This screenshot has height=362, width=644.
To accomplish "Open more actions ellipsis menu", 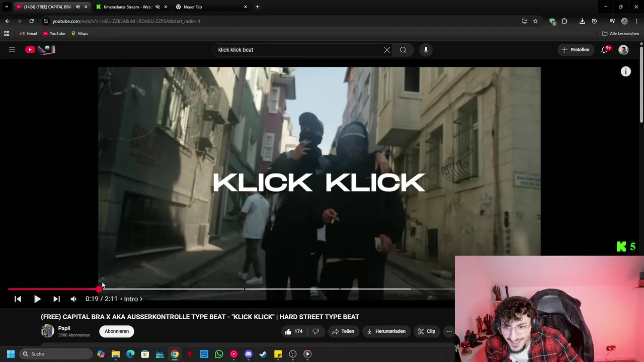I will click(449, 331).
